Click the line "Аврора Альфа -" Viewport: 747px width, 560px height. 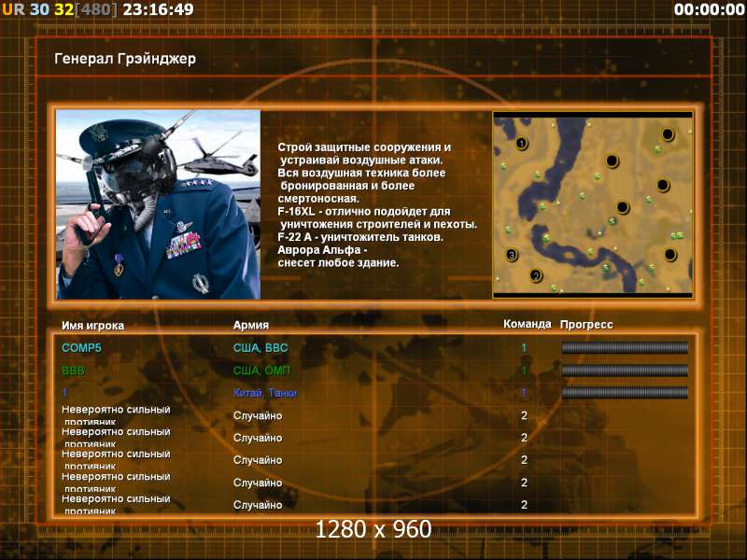click(322, 250)
